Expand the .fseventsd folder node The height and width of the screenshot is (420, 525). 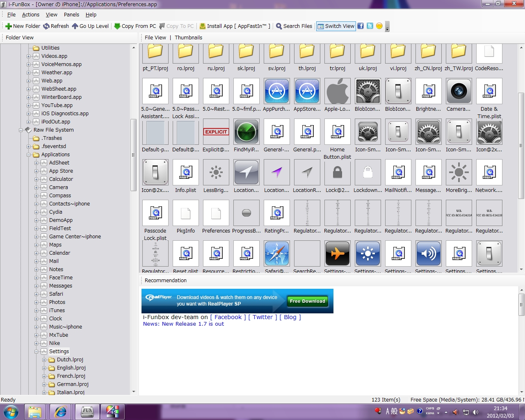[x=28, y=146]
